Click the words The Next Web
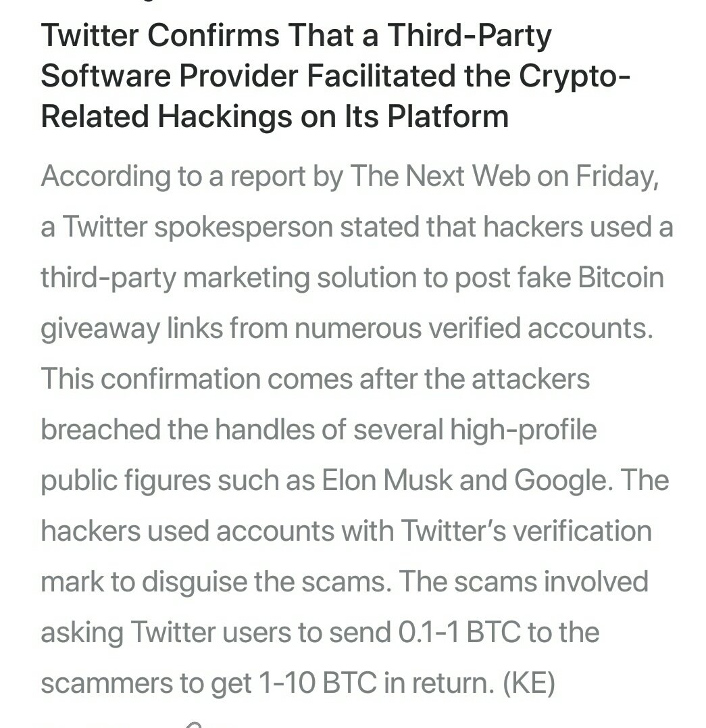This screenshot has width=706, height=728. point(440,176)
